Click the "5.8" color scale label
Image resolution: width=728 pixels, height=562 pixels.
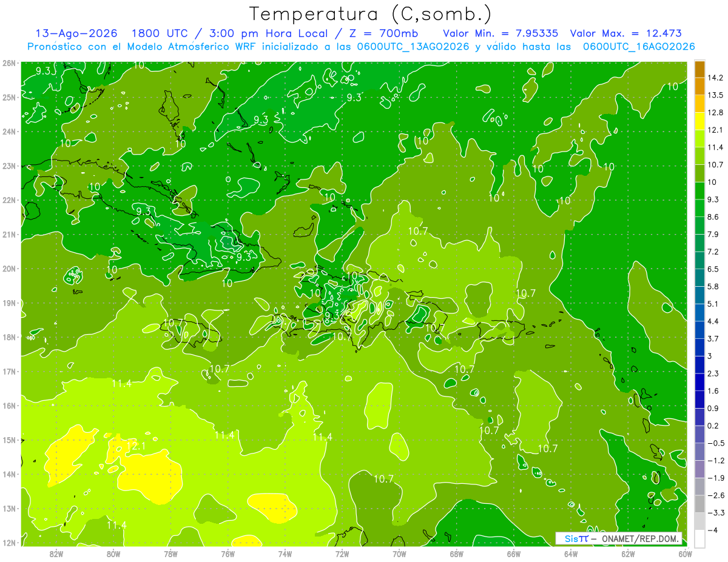[x=713, y=287]
